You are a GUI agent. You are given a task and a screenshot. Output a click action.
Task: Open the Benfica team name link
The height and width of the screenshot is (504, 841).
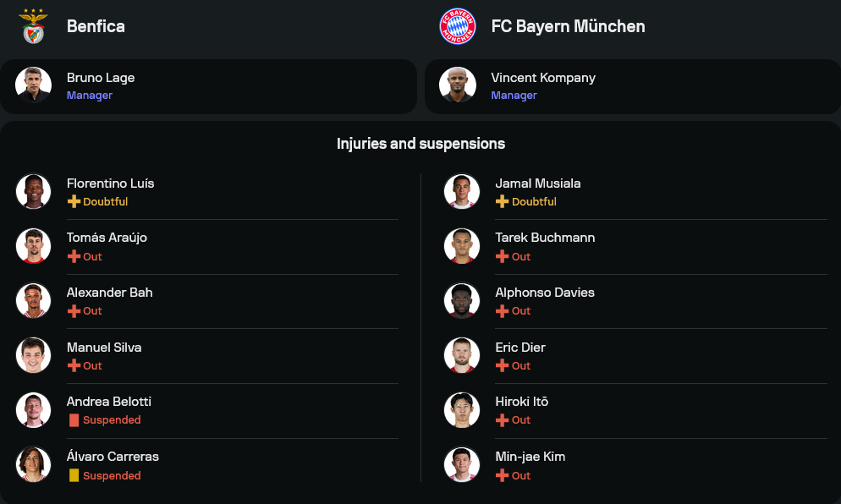pos(96,26)
